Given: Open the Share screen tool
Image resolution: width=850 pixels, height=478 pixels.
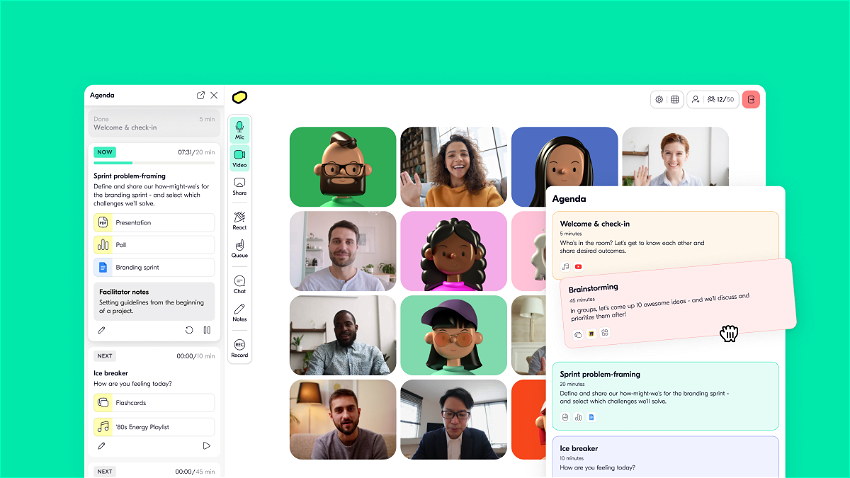Looking at the screenshot, I should pos(239,186).
